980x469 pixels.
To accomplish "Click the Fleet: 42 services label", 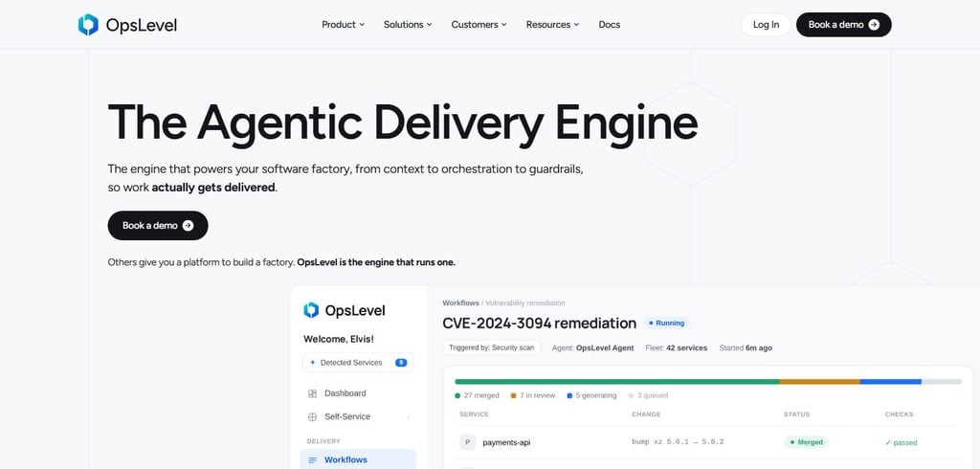I will point(677,347).
